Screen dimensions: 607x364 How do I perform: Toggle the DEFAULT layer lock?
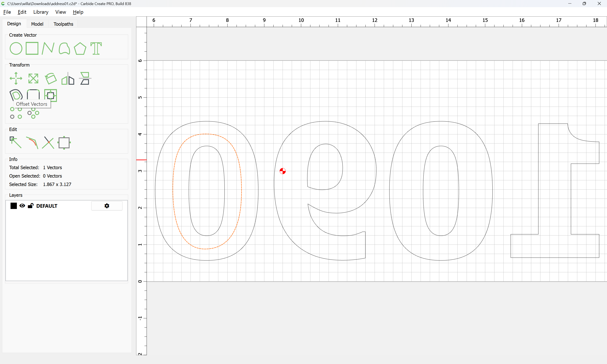click(x=30, y=206)
